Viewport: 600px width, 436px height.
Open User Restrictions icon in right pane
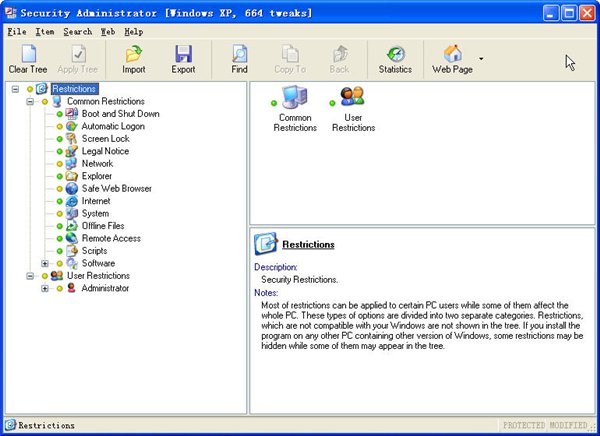352,96
